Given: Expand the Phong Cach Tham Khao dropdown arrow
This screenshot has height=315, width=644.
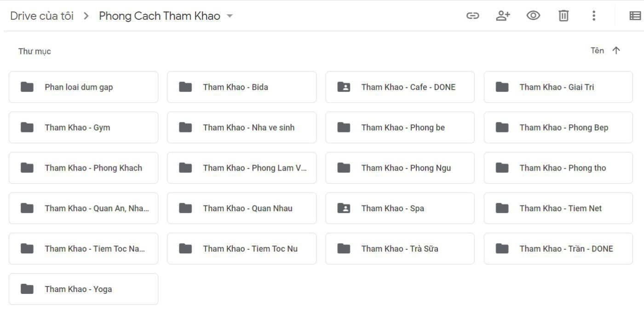Looking at the screenshot, I should pyautogui.click(x=230, y=16).
